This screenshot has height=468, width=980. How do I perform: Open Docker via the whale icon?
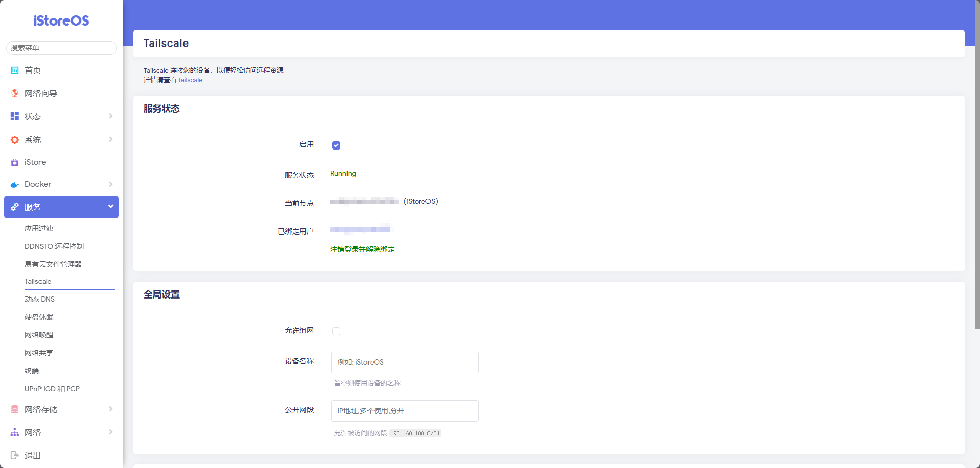(x=14, y=184)
